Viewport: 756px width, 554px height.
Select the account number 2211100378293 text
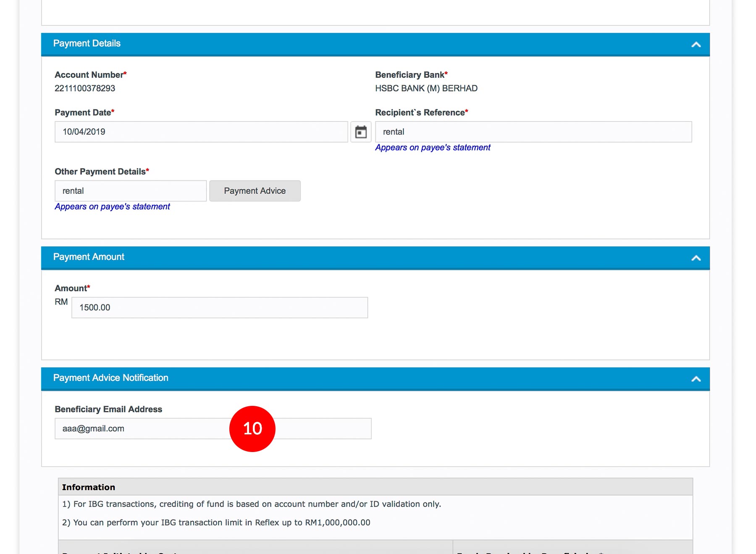85,89
